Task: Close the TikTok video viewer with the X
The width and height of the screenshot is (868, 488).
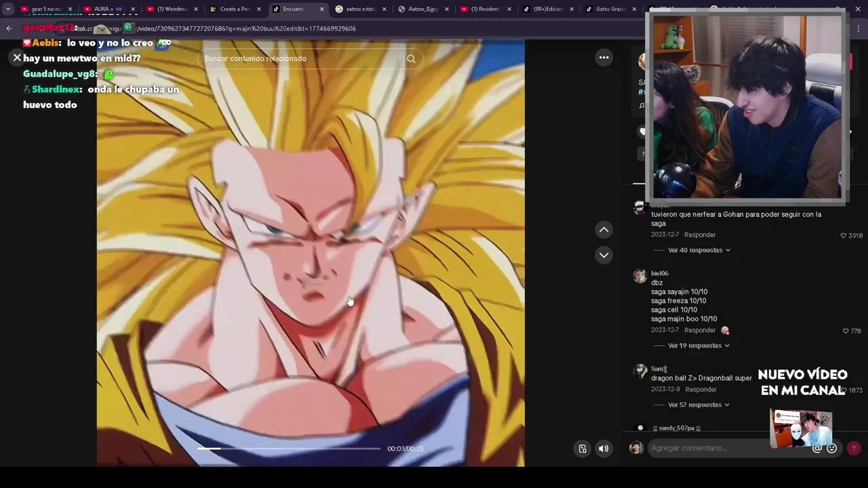Action: (x=17, y=58)
